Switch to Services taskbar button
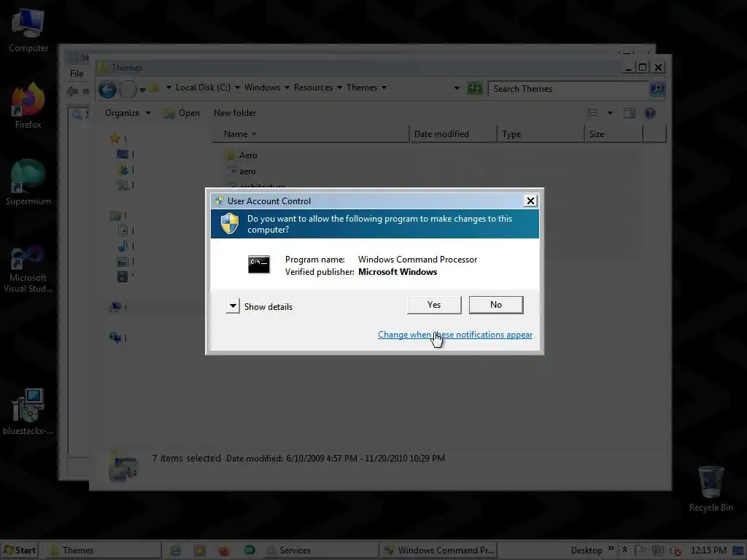747x560 pixels. (x=320, y=550)
